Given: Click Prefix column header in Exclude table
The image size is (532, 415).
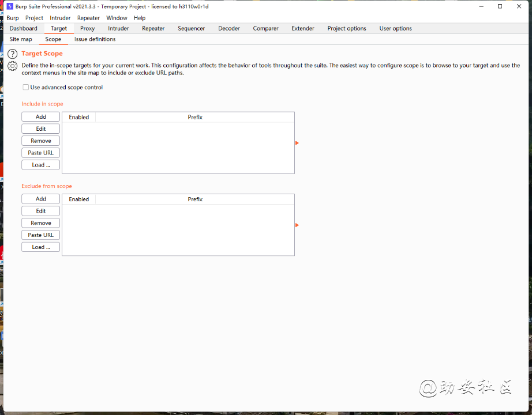Looking at the screenshot, I should tap(195, 199).
